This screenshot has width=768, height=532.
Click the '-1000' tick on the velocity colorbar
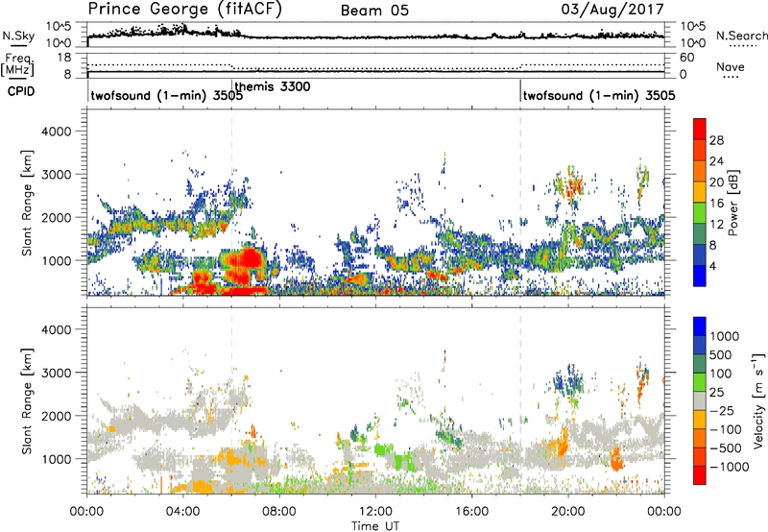[730, 467]
